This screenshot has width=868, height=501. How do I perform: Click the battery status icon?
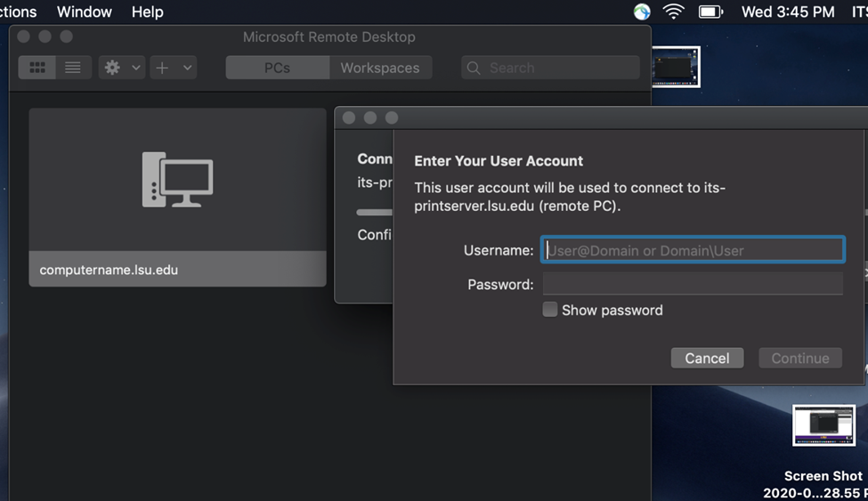point(710,12)
